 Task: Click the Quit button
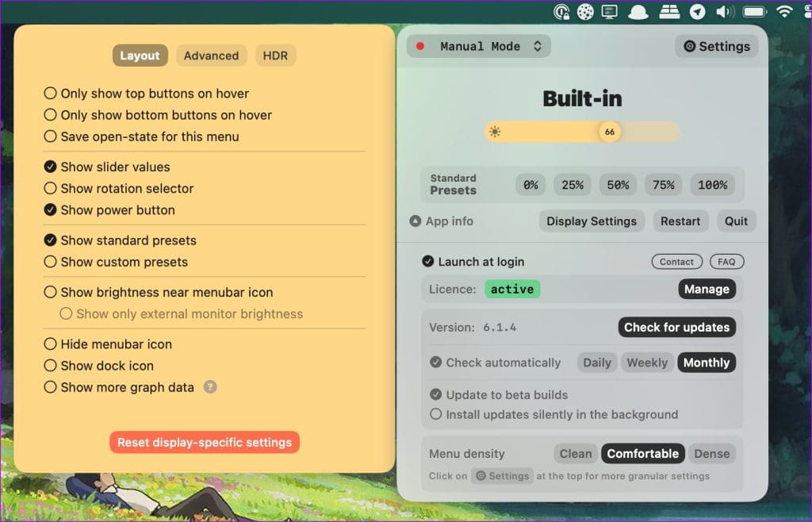click(x=736, y=221)
